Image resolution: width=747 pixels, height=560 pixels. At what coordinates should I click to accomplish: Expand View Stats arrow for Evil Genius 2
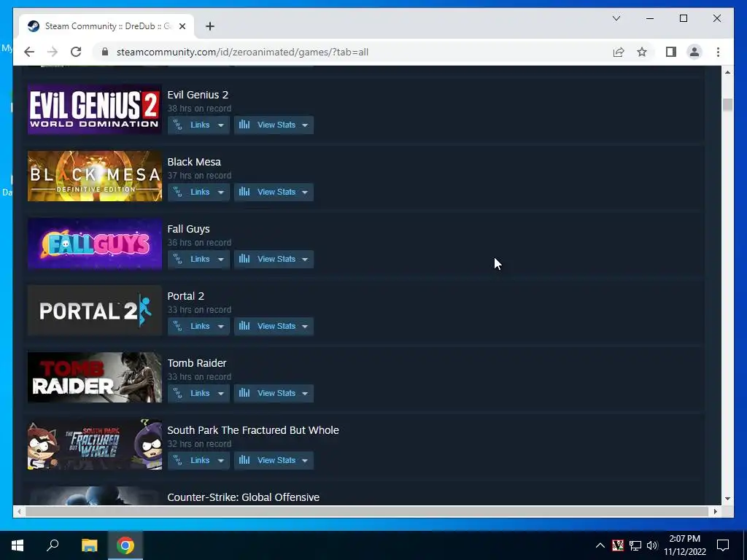point(305,125)
